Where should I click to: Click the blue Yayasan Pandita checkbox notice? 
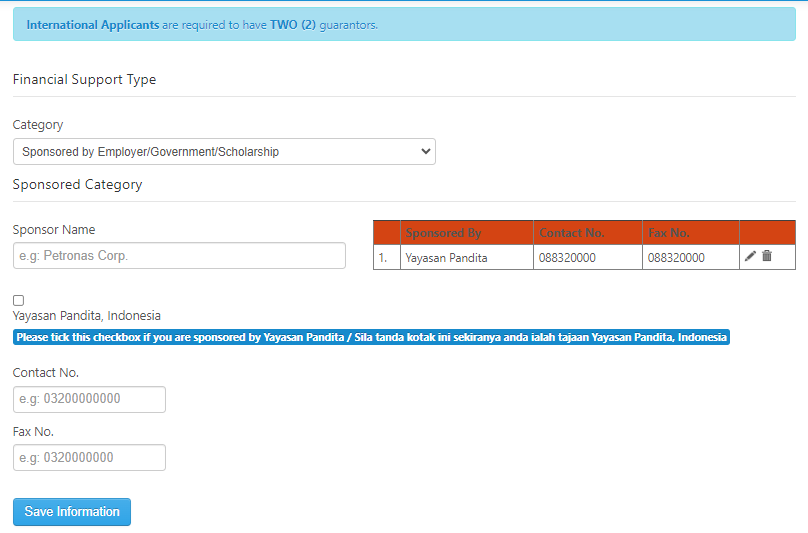[371, 337]
